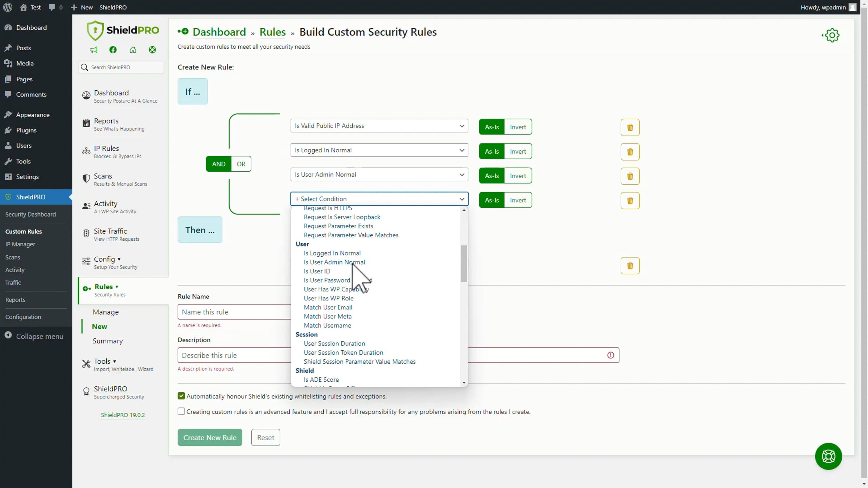Toggle the OR logic option
868x488 pixels.
[241, 164]
